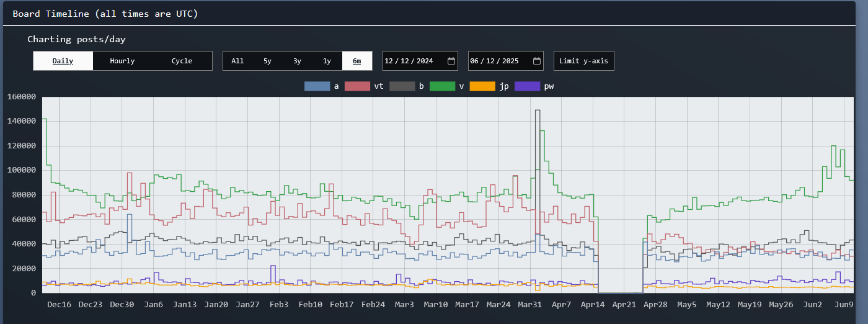The image size is (868, 324).
Task: Toggle the red 'vt' legend swatch
Action: point(357,86)
